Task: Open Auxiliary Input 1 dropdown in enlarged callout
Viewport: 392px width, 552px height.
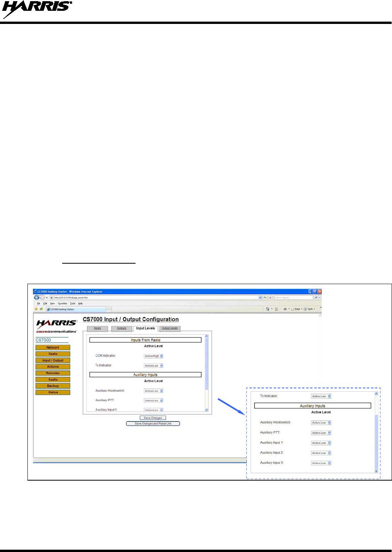Action: coord(321,443)
